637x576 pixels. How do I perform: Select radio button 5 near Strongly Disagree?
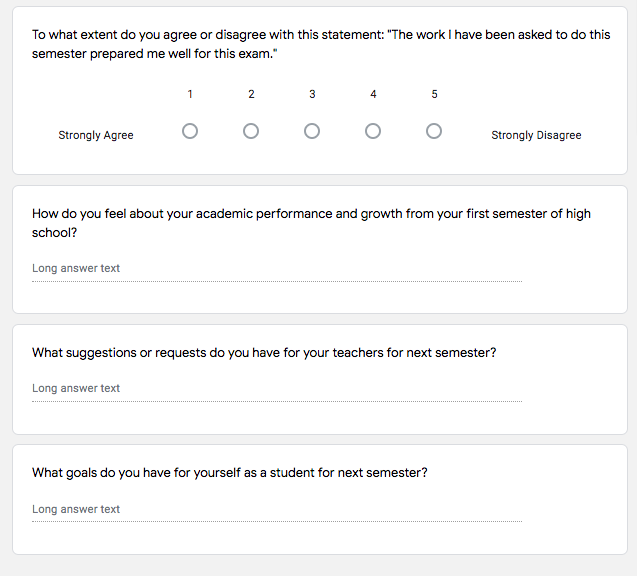(x=433, y=131)
